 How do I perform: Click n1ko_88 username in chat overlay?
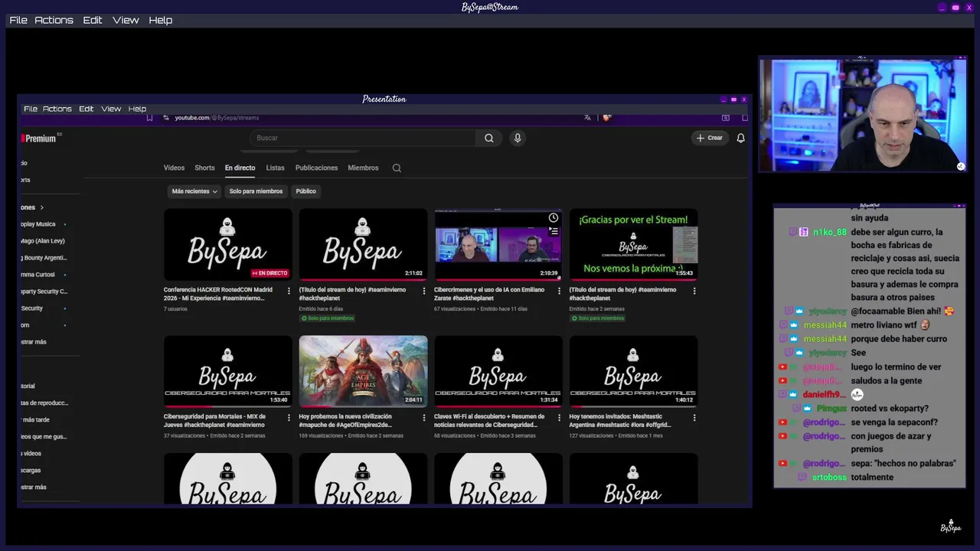coord(830,233)
